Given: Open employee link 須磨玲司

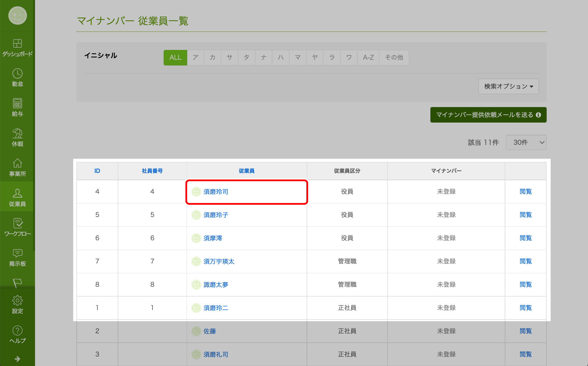Looking at the screenshot, I should [x=216, y=192].
